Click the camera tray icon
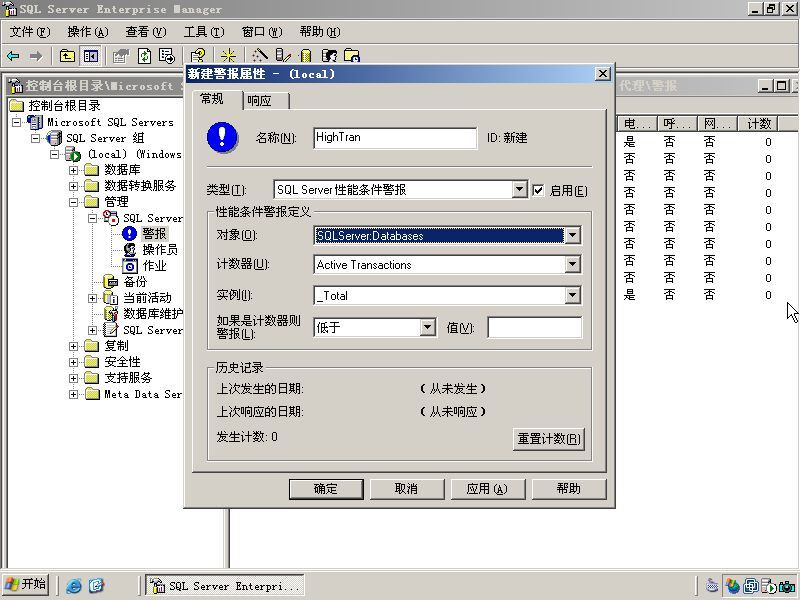Screen dimensions: 800x600 [787, 586]
